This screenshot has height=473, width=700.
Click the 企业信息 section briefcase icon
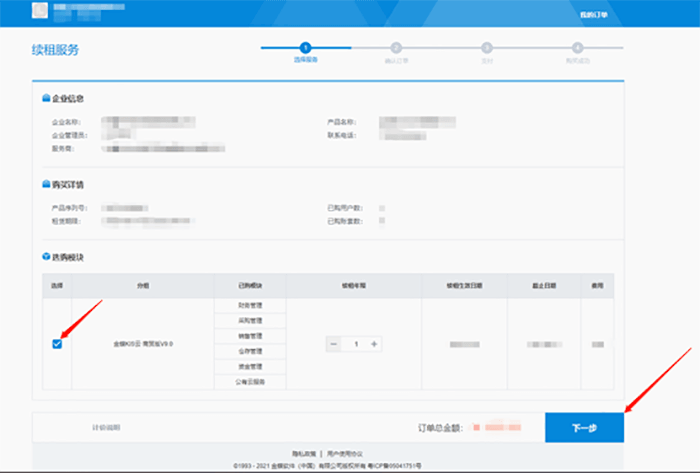click(x=46, y=99)
